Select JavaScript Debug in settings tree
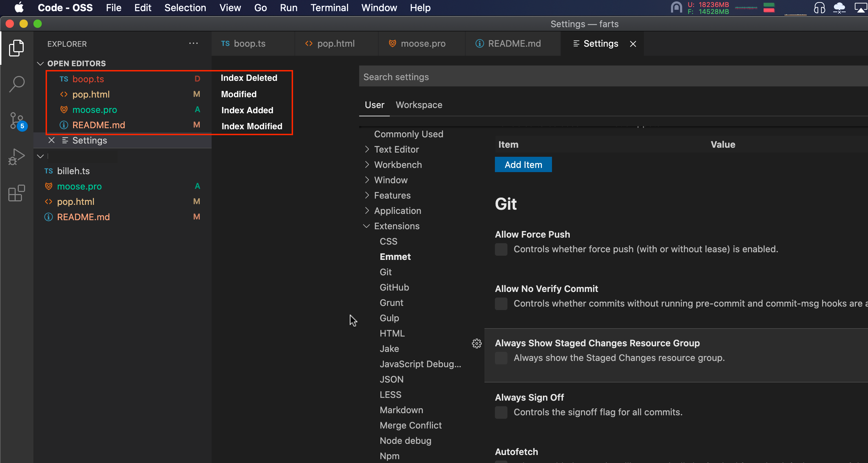This screenshot has height=463, width=868. pyautogui.click(x=420, y=364)
